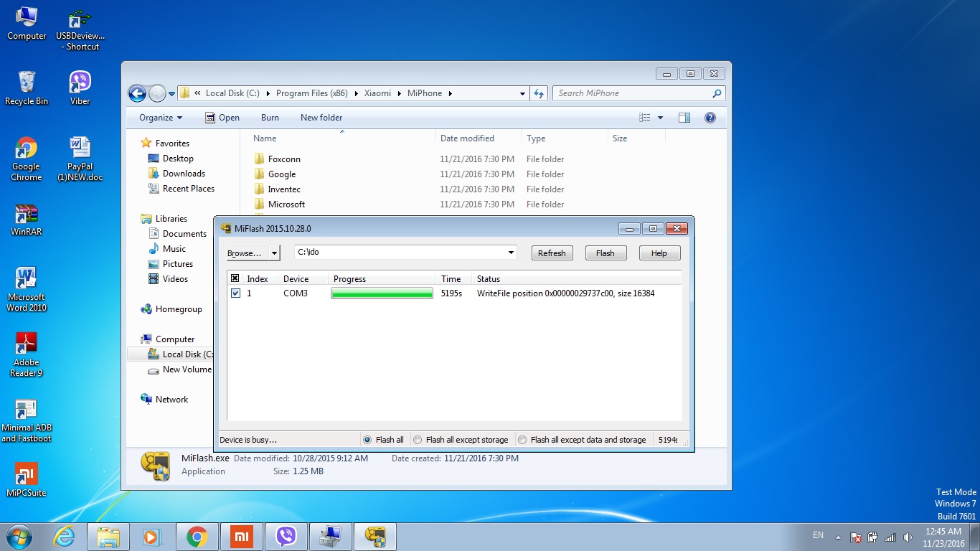Click the volume speaker tray icon
980x551 pixels.
point(908,537)
